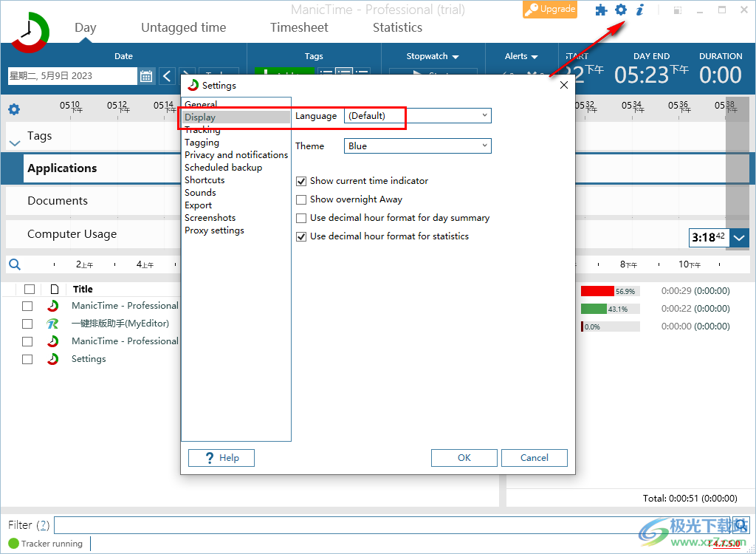The height and width of the screenshot is (554, 756).
Task: Click the Settings row application icon
Action: click(x=52, y=359)
